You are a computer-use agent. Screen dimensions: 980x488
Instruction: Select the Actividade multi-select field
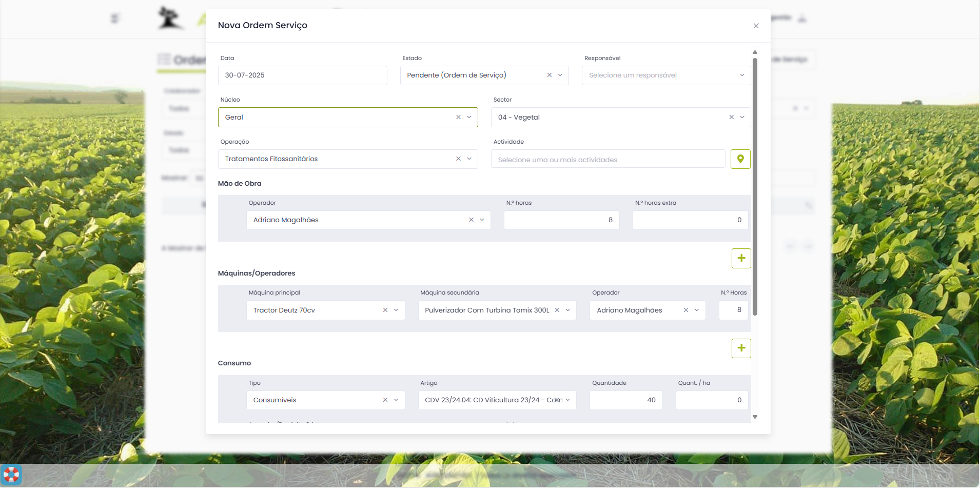607,160
